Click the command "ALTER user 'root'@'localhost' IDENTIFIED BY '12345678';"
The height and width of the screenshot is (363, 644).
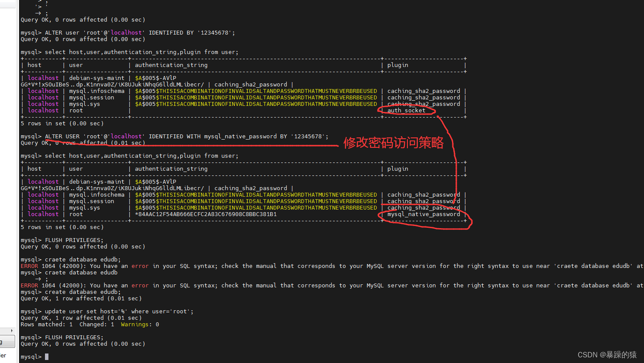[140, 33]
